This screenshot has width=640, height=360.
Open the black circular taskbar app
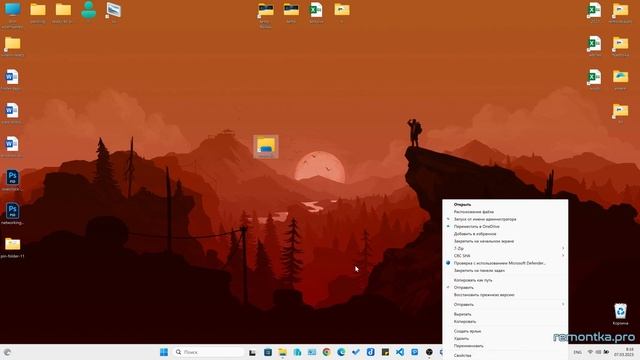pyautogui.click(x=429, y=352)
